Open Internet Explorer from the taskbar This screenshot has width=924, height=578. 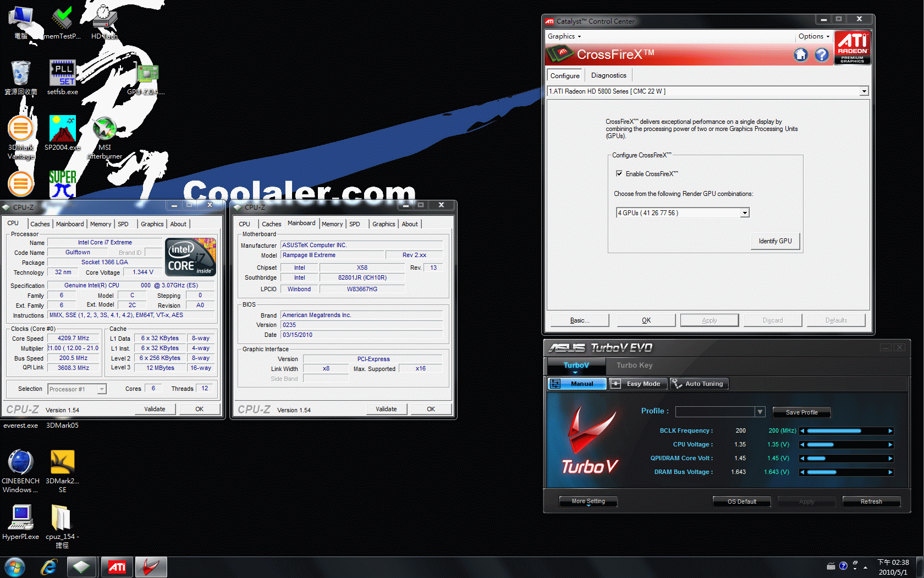point(49,567)
